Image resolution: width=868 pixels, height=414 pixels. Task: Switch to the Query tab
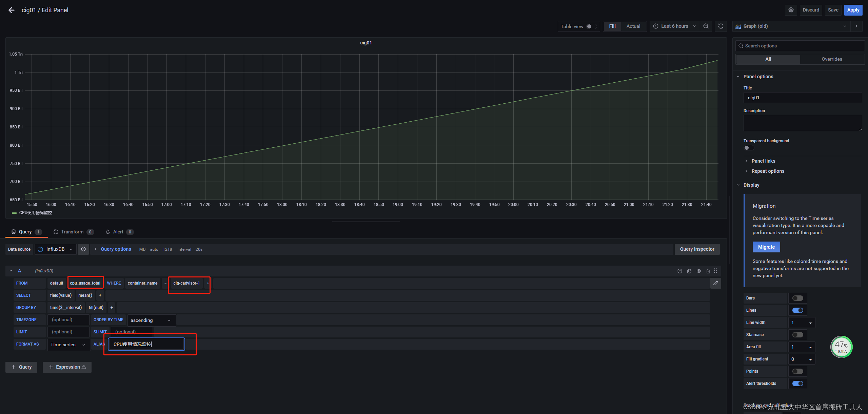(26, 232)
